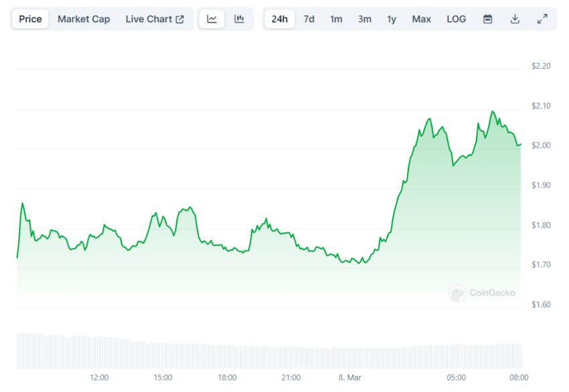Select 7d time range

[309, 19]
